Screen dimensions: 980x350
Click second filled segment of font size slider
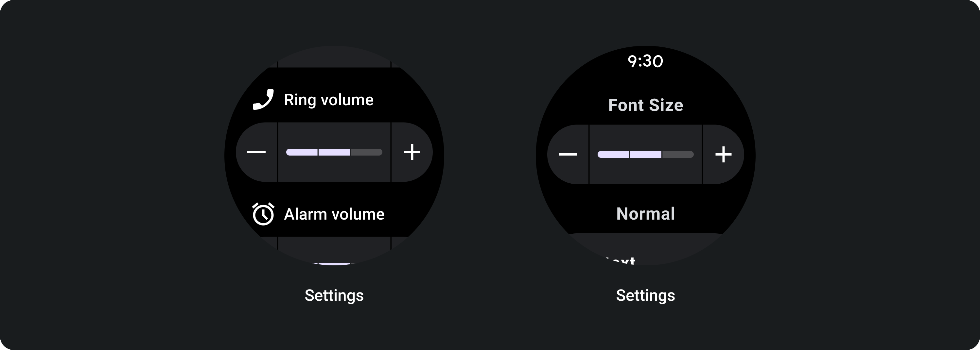coord(646,155)
